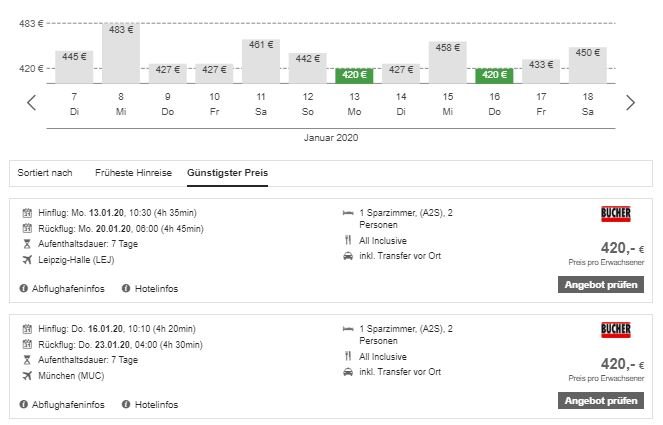This screenshot has width=663, height=425.
Task: Sort by Früheste Hinreise tab
Action: (x=133, y=173)
